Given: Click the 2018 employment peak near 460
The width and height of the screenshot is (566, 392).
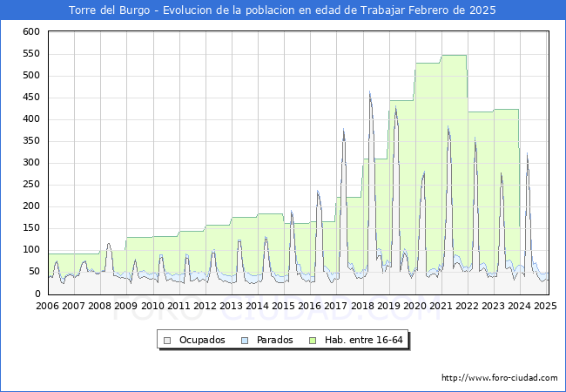Looking at the screenshot, I should (x=369, y=93).
